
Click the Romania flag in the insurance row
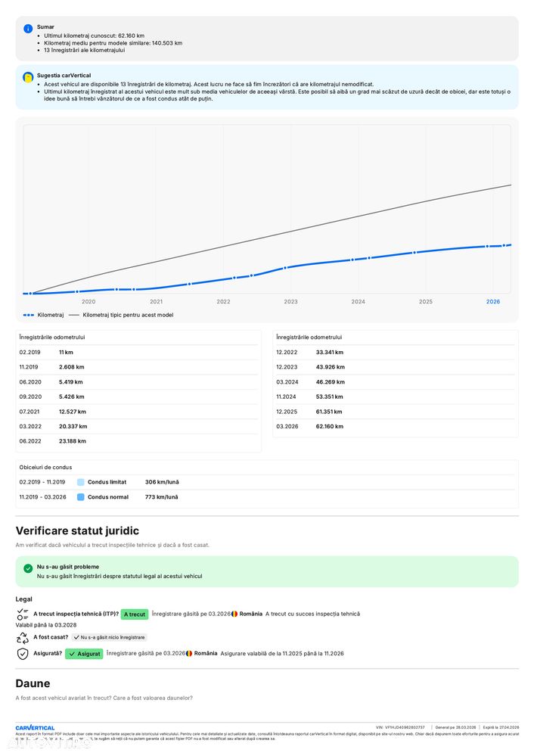(189, 653)
